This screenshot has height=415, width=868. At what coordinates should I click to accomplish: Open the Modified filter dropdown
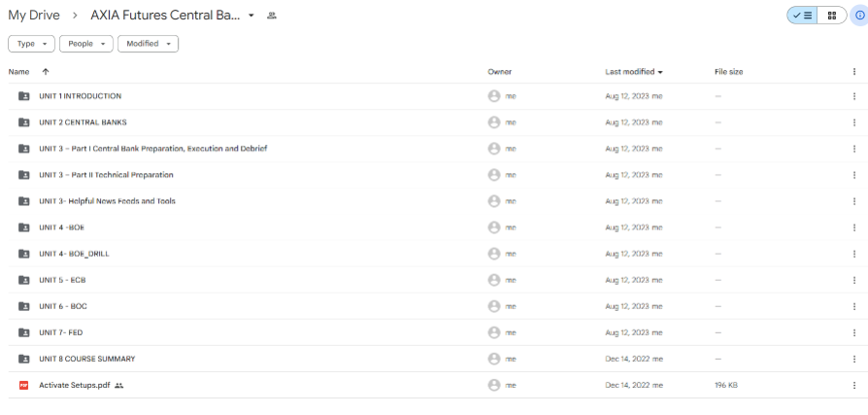[148, 44]
